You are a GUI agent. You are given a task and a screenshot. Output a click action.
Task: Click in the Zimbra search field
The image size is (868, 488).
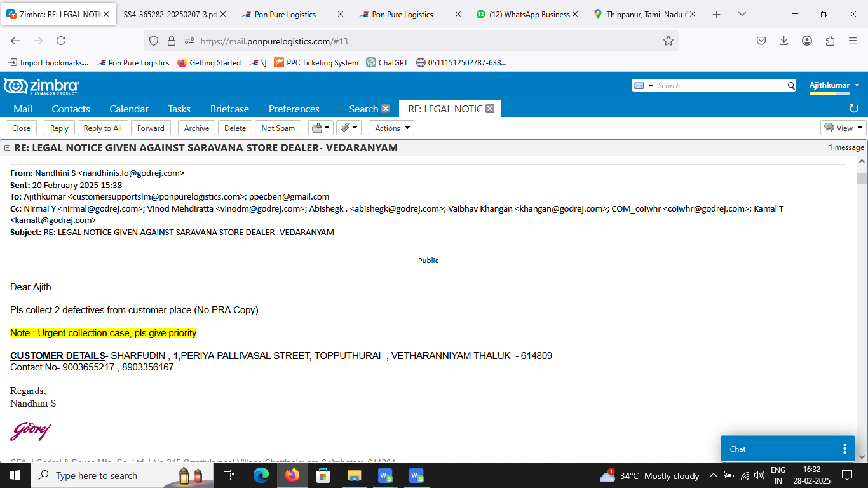click(720, 86)
